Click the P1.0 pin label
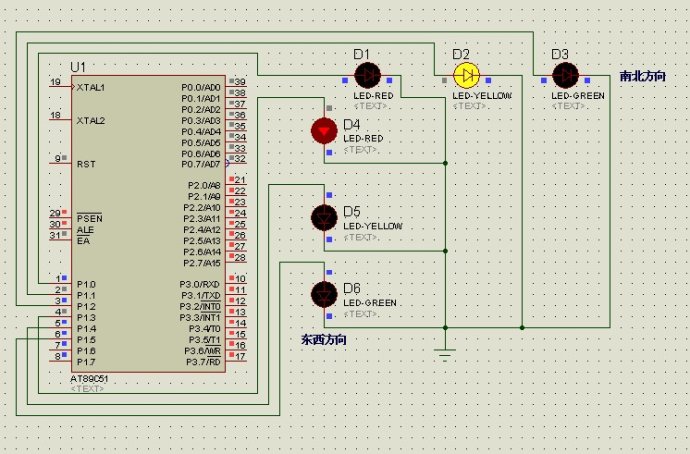 tap(86, 285)
